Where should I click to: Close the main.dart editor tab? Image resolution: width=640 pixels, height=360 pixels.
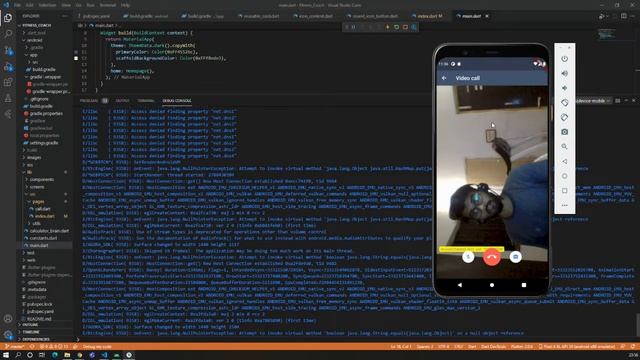click(487, 16)
